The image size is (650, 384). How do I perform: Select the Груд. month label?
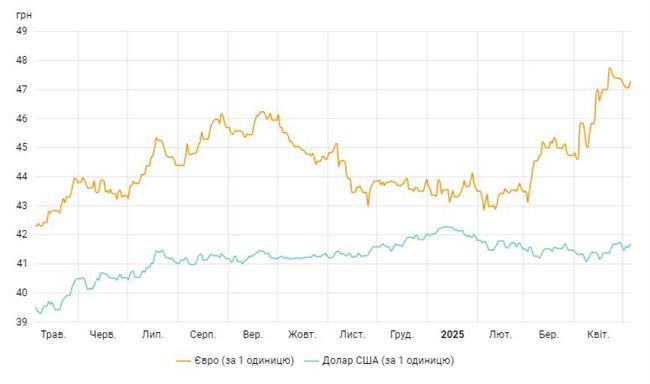tap(402, 334)
